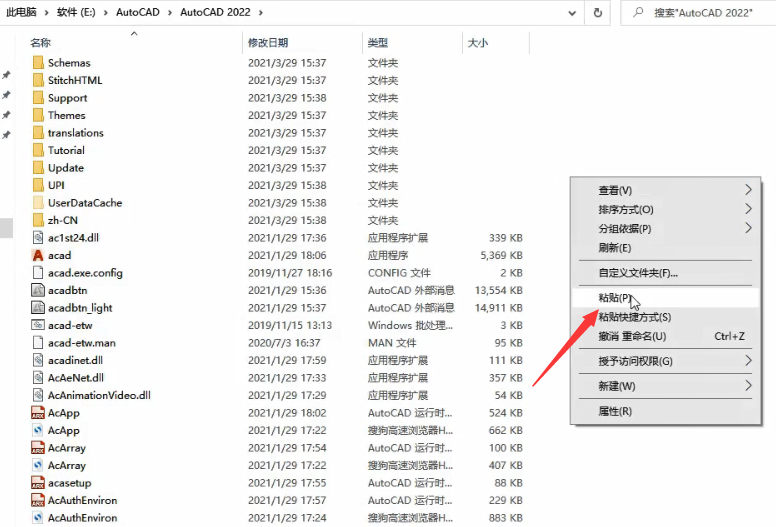
Task: Open the 新建(W) submenu
Action: pos(666,385)
